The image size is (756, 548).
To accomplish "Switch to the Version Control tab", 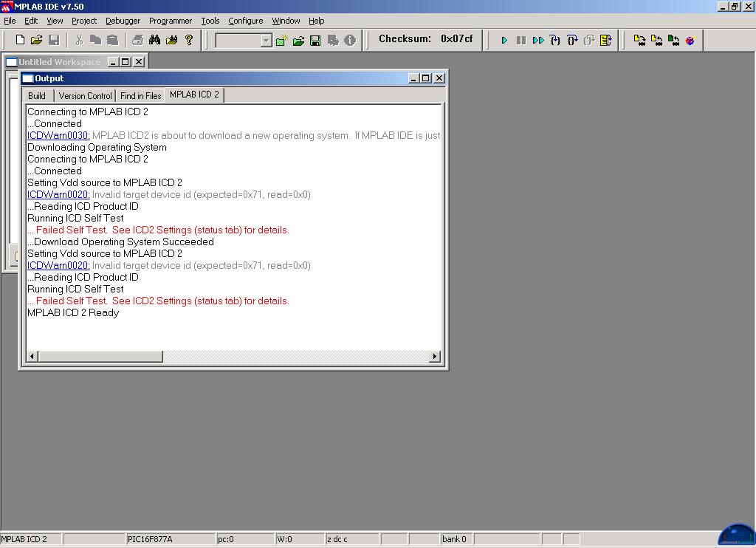I will [85, 95].
